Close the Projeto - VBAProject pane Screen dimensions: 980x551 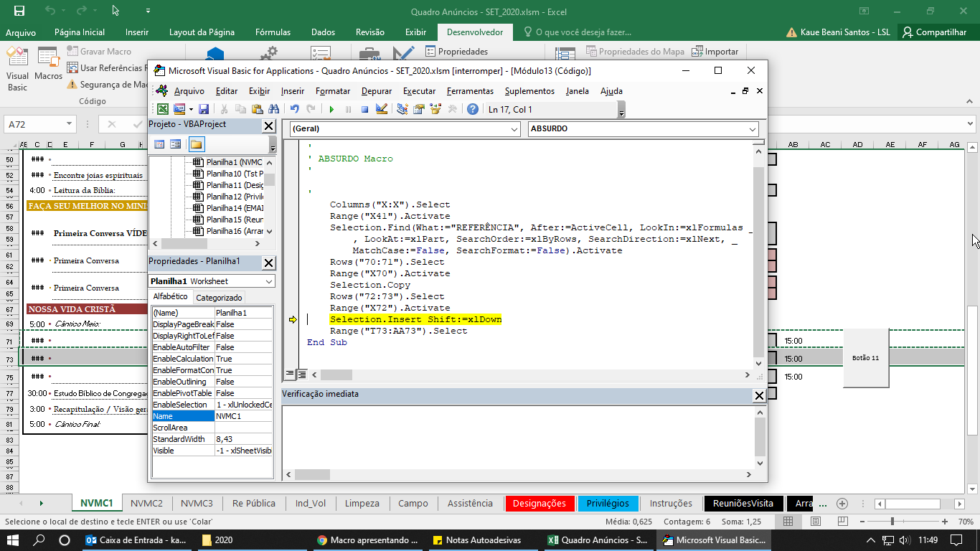coord(268,126)
